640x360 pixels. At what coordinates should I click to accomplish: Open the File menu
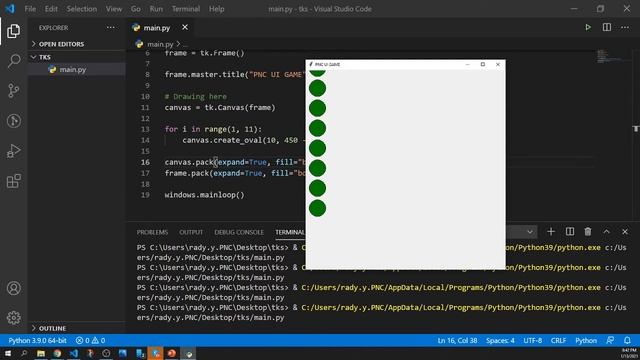(x=30, y=9)
